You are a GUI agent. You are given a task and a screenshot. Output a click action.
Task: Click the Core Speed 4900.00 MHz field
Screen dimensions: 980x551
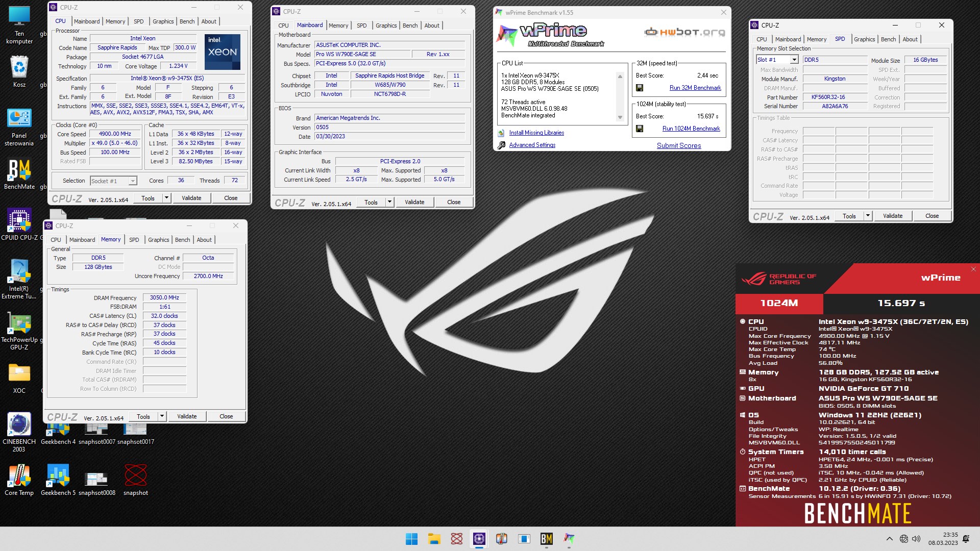click(x=115, y=134)
